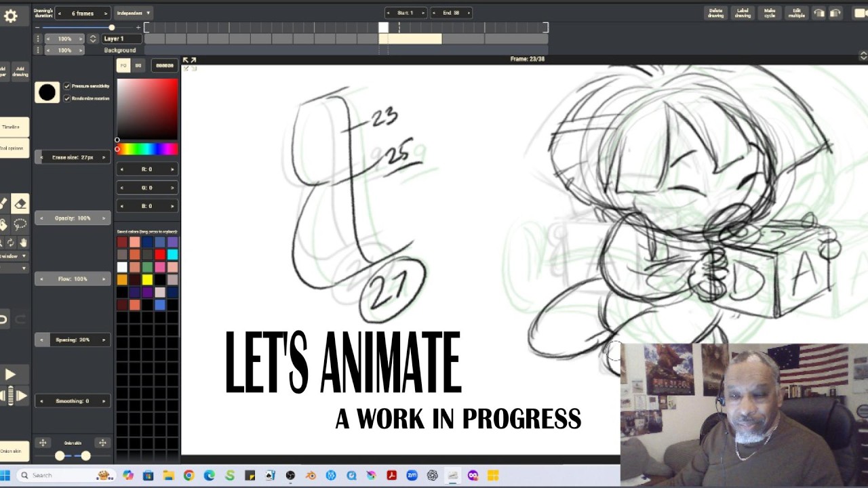Click the Windows Start button
The image size is (868, 488).
(x=5, y=475)
